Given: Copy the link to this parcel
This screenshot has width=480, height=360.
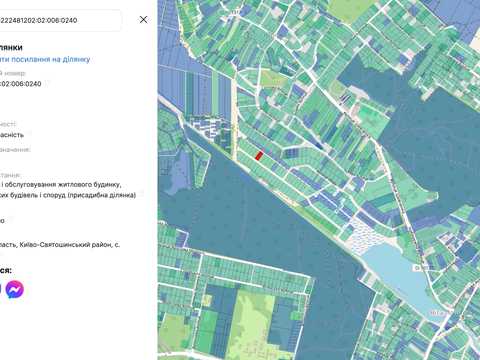Looking at the screenshot, I should coord(45,59).
